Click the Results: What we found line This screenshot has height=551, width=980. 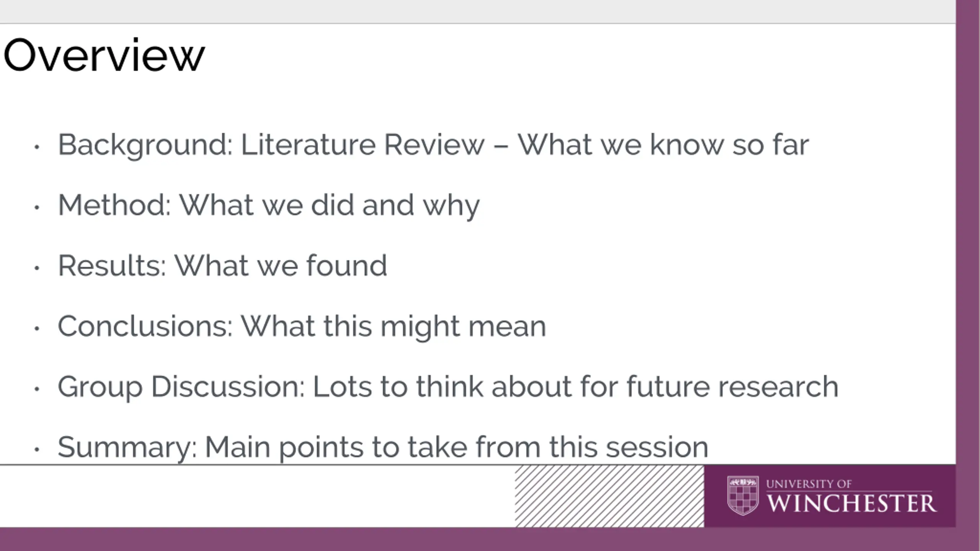pos(222,266)
